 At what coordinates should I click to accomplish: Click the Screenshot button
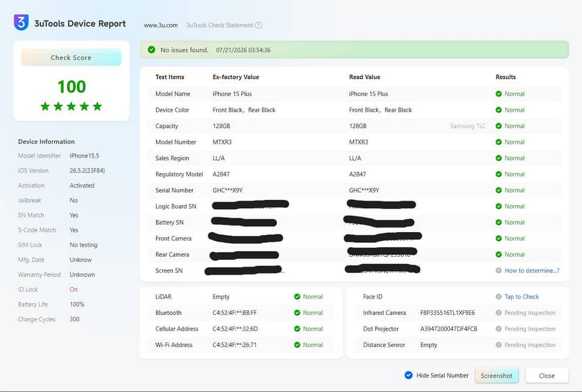click(x=496, y=376)
